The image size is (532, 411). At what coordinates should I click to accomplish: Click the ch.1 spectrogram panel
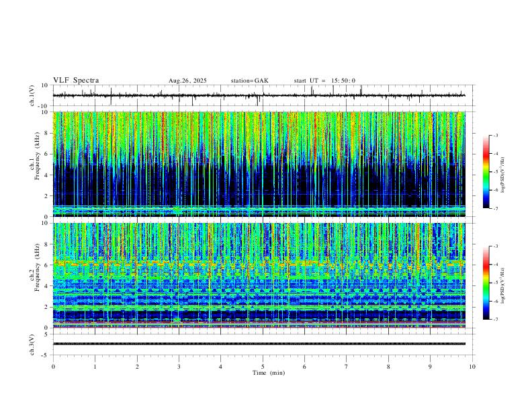coord(259,164)
